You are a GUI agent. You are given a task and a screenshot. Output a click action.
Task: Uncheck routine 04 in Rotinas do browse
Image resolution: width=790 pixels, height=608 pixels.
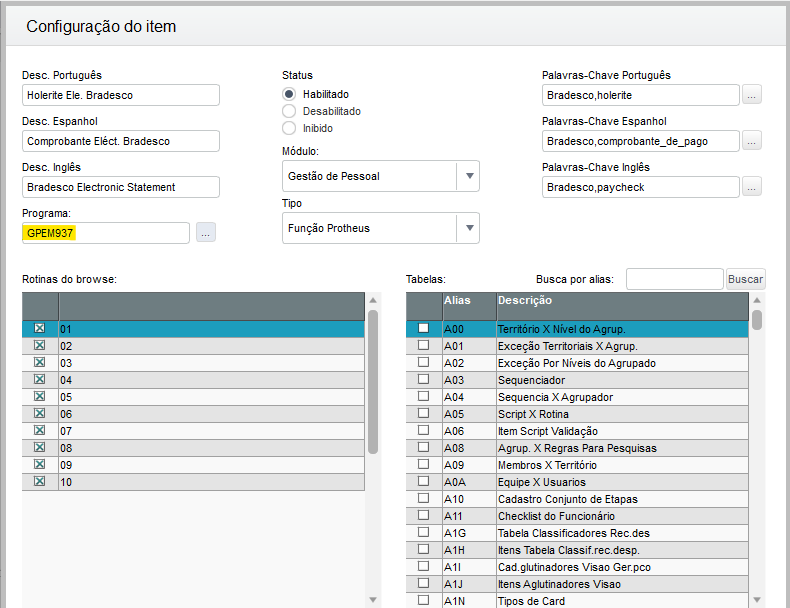(x=39, y=379)
